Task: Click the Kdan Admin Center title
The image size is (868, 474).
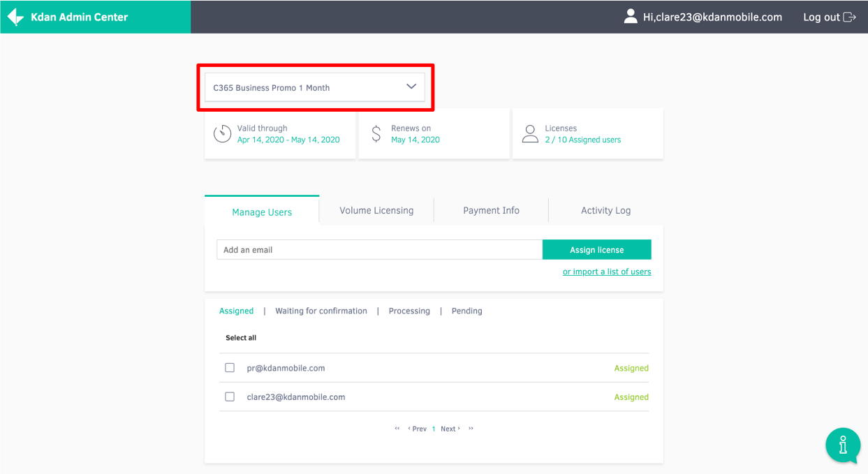Action: [80, 17]
